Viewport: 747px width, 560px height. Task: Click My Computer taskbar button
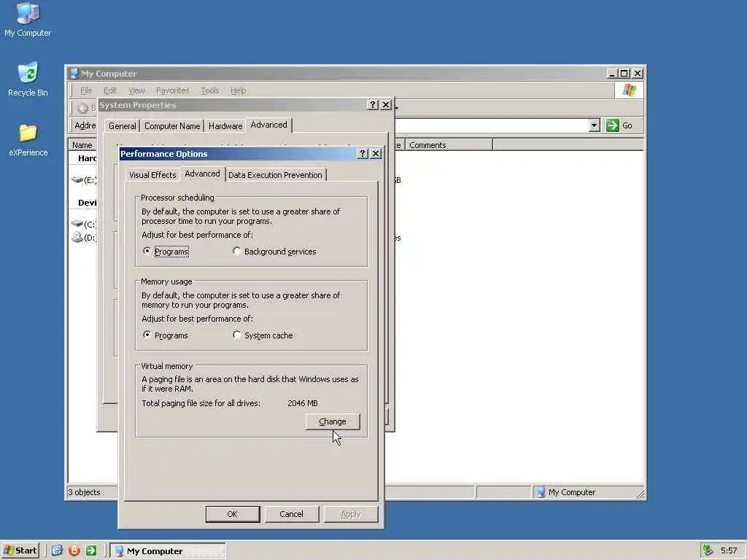click(x=168, y=551)
